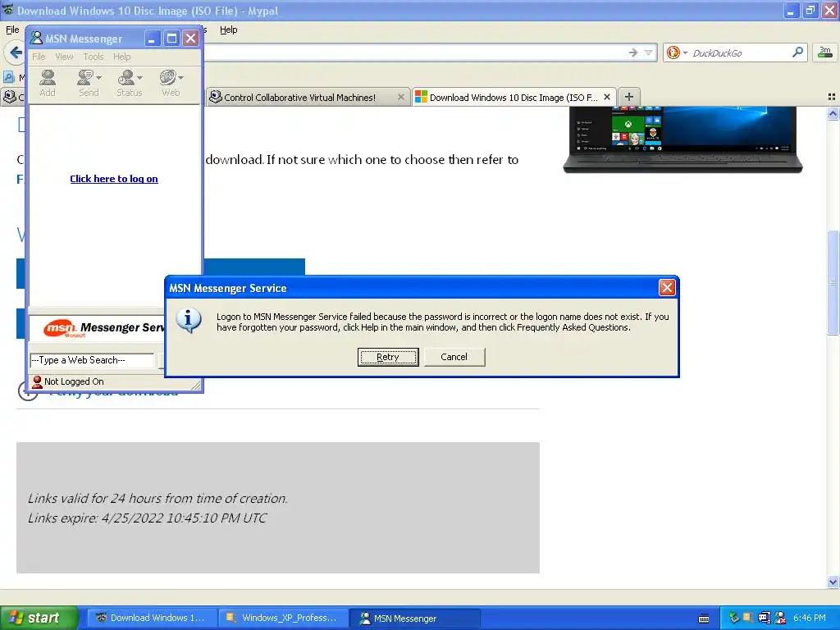Click Retry in the MSN Messenger Service dialog
The width and height of the screenshot is (840, 630).
point(388,357)
